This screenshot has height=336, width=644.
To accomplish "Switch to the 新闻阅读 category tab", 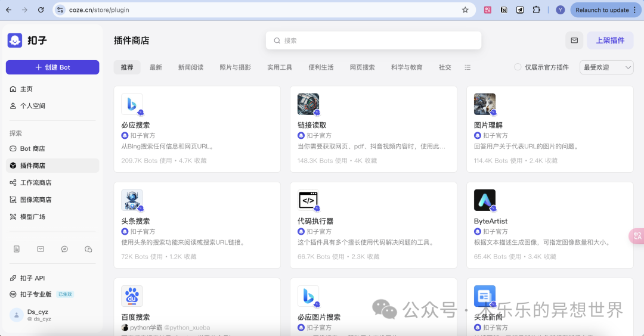I will coord(191,67).
